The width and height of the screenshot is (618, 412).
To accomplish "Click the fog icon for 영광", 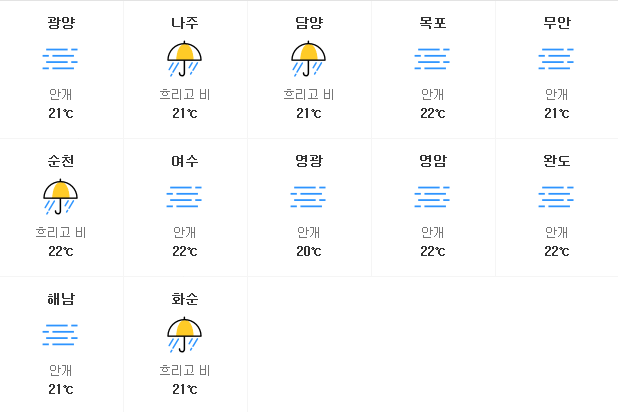I will coord(309,197).
